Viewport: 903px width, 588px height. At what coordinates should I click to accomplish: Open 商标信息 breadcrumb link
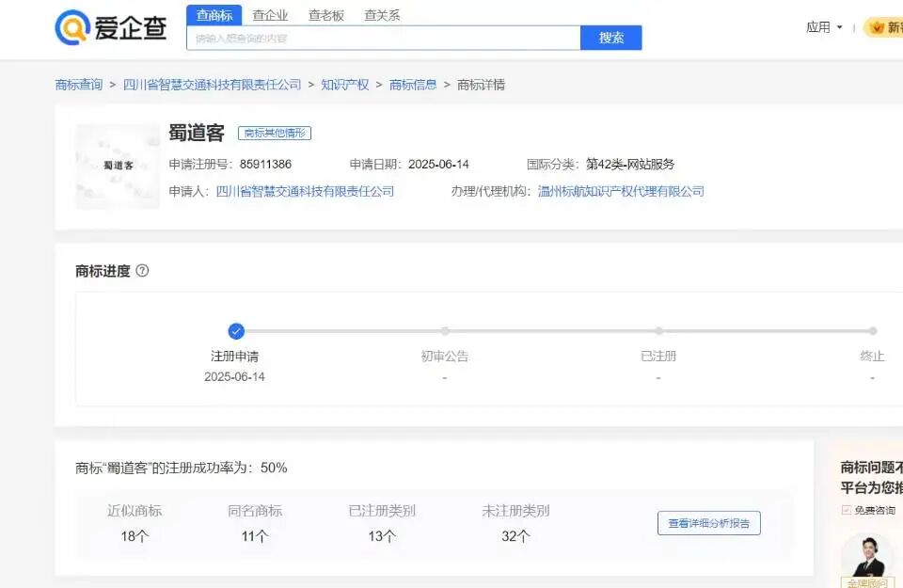click(413, 85)
